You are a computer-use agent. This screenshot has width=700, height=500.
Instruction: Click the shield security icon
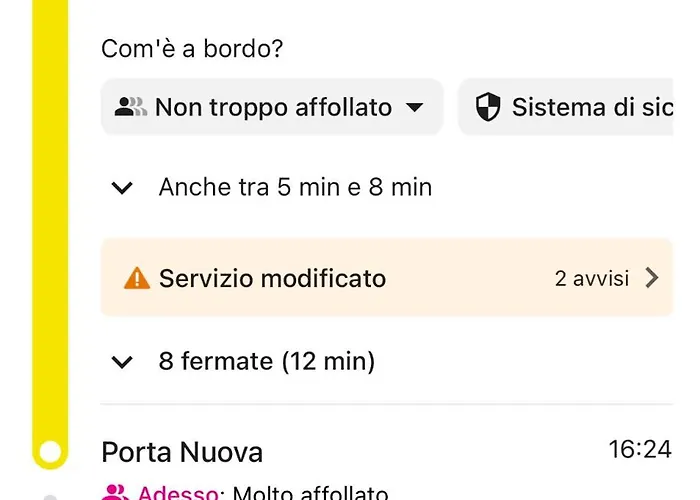pos(488,107)
